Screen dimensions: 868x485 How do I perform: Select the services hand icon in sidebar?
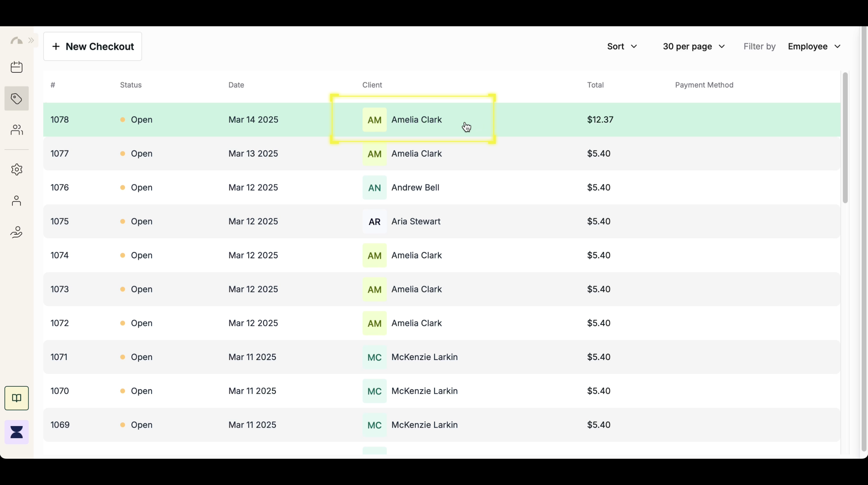click(x=16, y=232)
